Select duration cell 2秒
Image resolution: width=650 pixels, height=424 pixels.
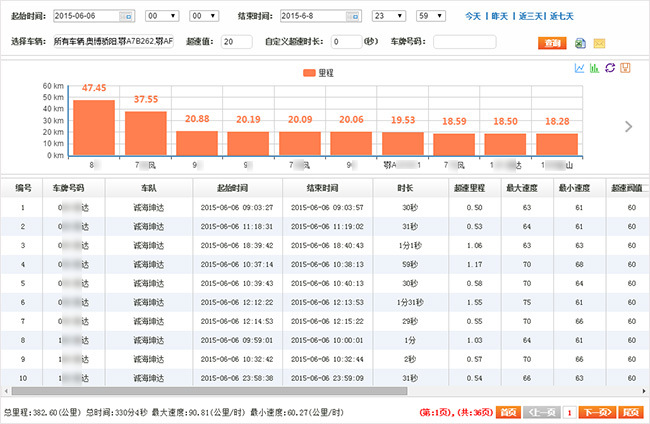coord(410,359)
